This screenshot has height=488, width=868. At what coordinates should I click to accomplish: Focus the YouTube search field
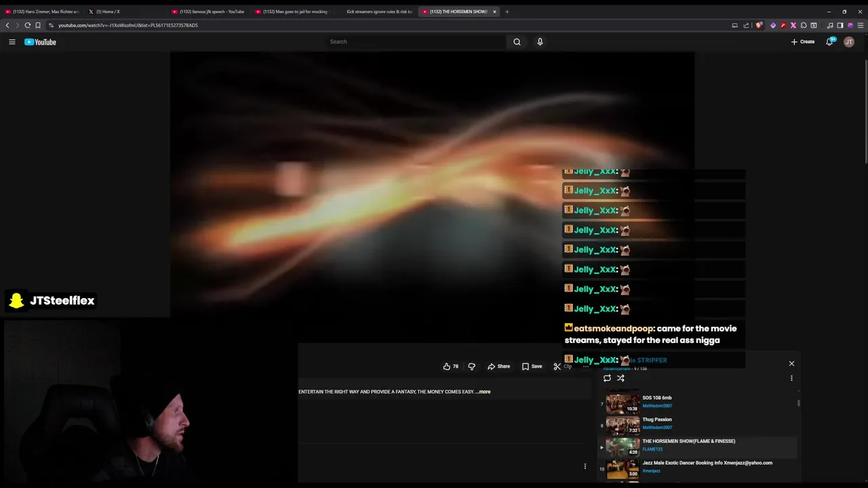415,42
